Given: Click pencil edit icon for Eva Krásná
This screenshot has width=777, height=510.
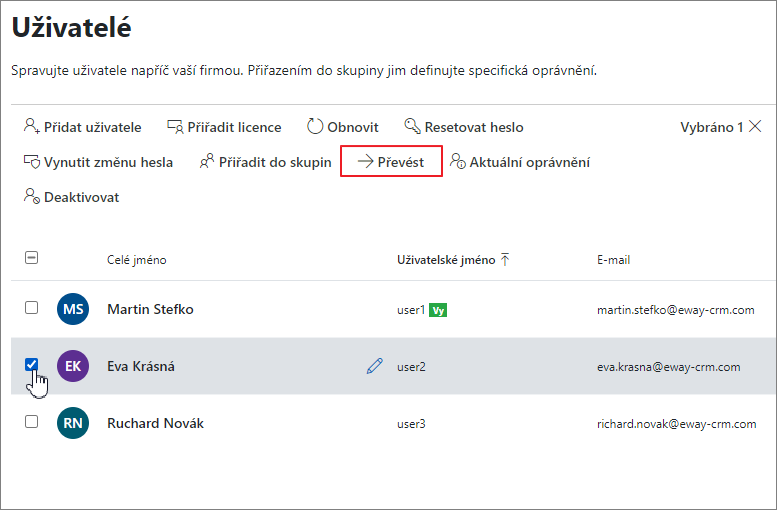Looking at the screenshot, I should coord(375,366).
